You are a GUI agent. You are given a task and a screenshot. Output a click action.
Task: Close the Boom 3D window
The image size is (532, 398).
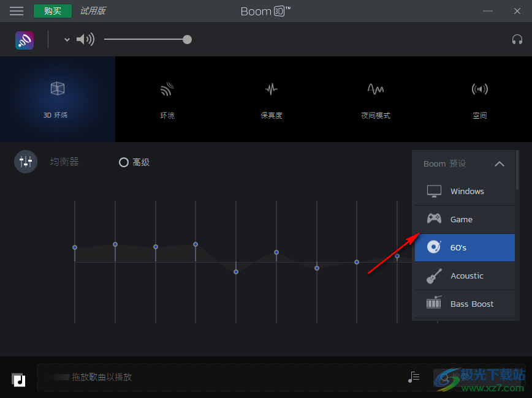(x=517, y=11)
